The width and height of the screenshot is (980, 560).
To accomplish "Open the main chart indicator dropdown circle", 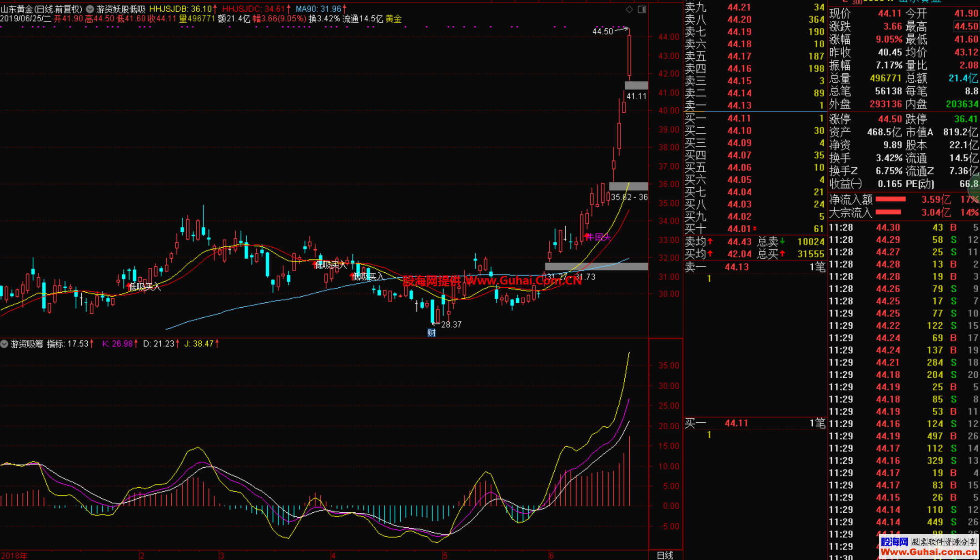I will pos(90,9).
